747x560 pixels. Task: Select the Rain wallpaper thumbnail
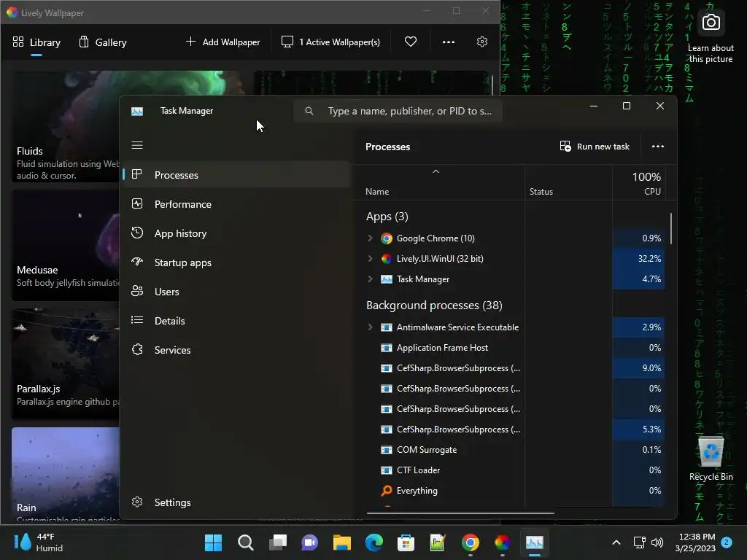pyautogui.click(x=66, y=473)
